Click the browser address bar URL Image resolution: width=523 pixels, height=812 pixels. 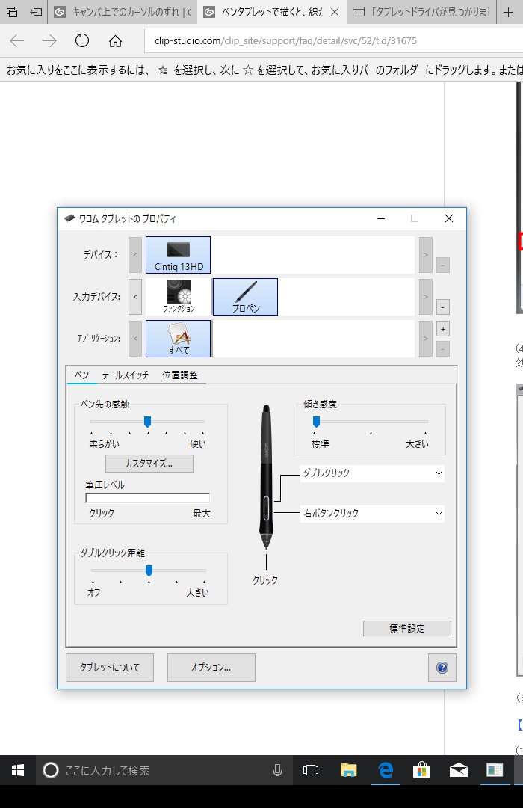tap(285, 41)
